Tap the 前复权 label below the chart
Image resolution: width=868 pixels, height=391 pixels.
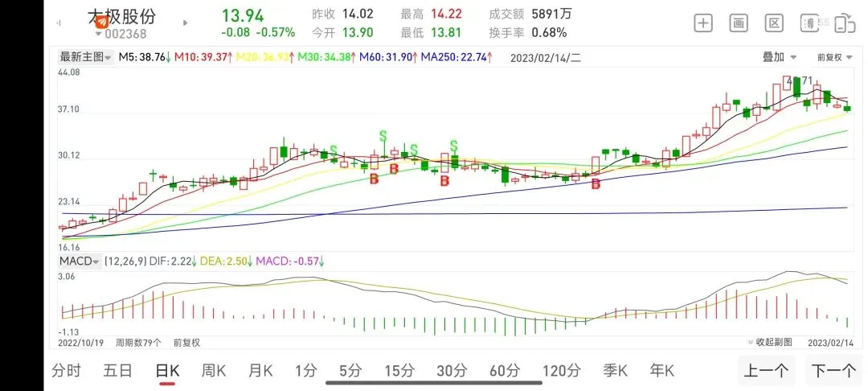click(186, 343)
